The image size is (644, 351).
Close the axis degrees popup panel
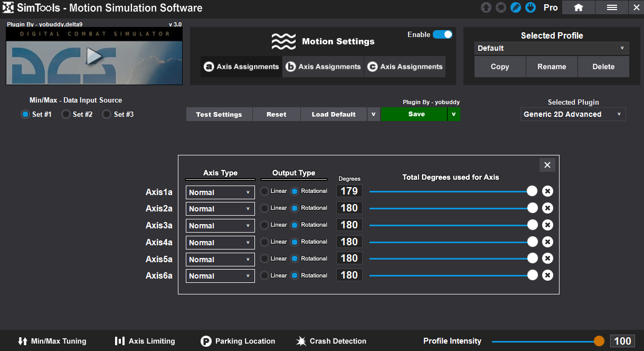[547, 165]
